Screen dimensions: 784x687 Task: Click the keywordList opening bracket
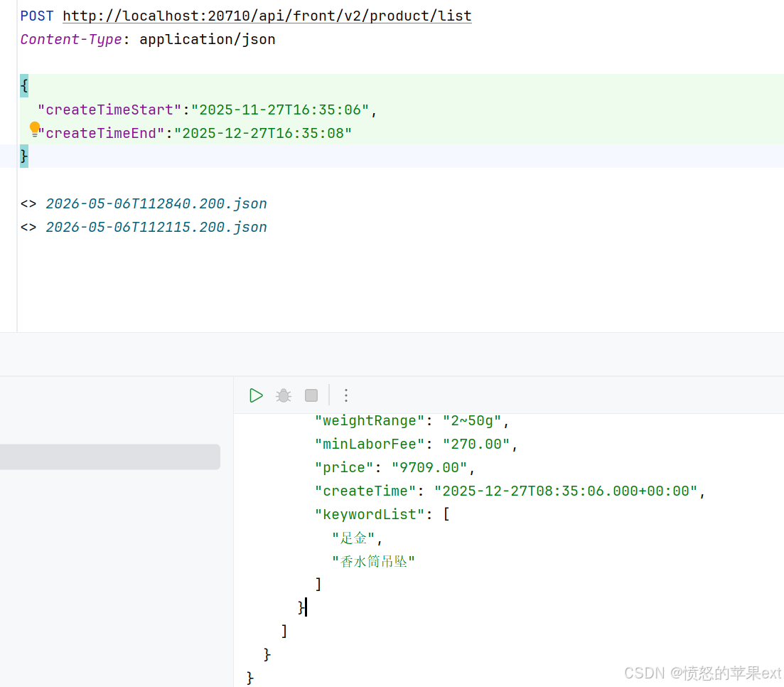[446, 514]
